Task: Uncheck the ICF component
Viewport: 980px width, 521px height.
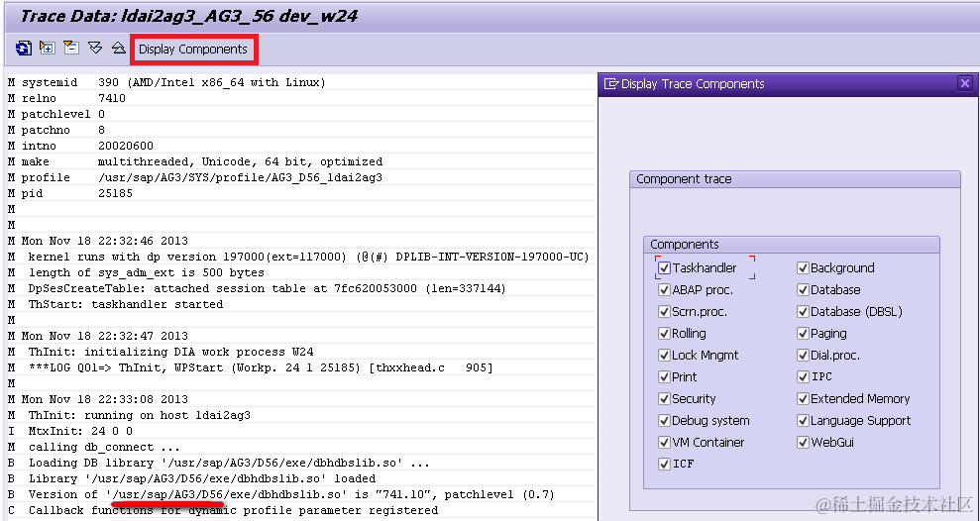Action: pyautogui.click(x=664, y=465)
